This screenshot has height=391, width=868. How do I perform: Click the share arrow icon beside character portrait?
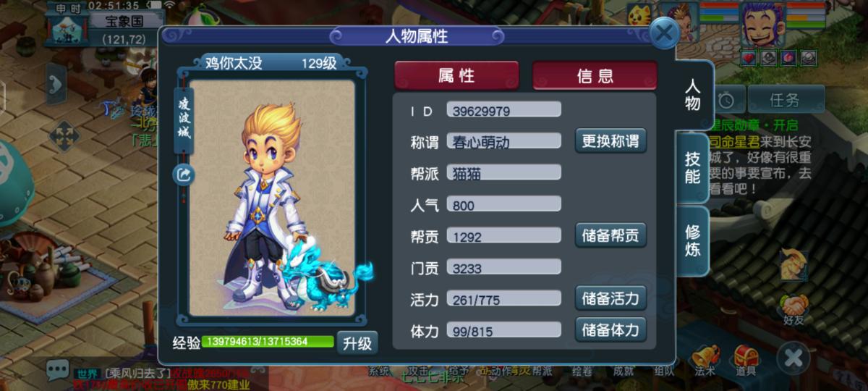(x=183, y=175)
